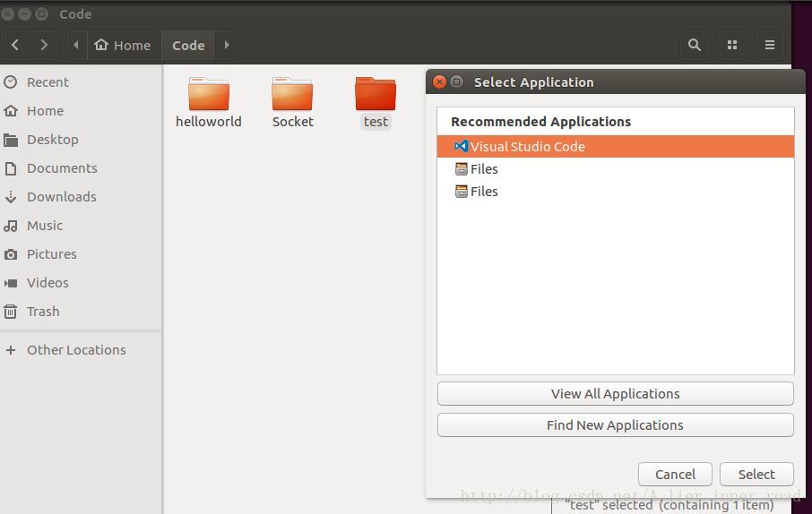Open Recent in the sidebar

(81, 82)
